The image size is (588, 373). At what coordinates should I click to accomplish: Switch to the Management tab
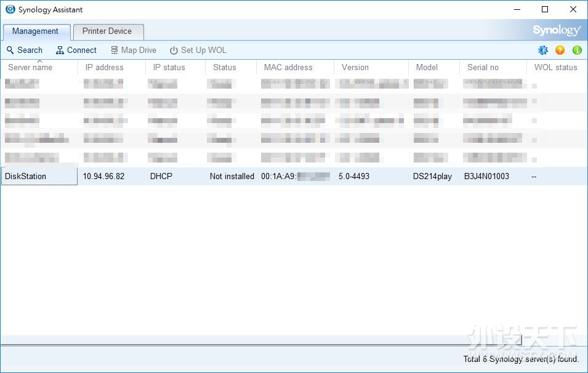(x=36, y=31)
